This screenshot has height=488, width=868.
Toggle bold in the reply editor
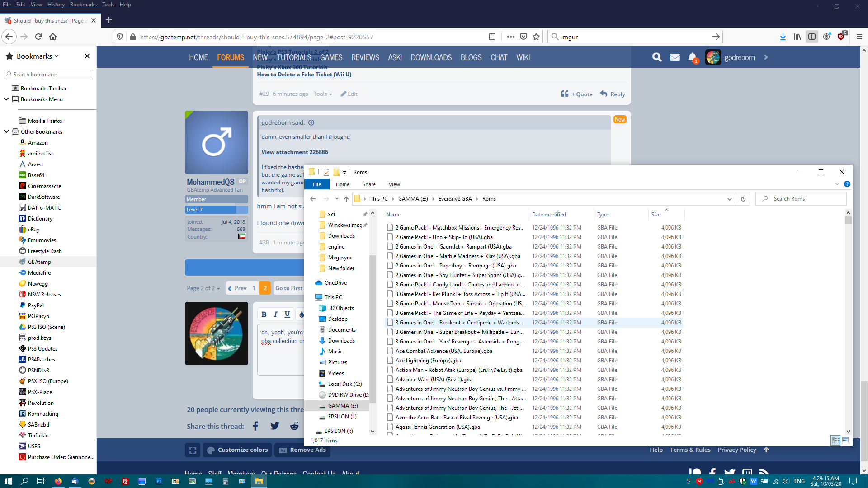click(264, 314)
